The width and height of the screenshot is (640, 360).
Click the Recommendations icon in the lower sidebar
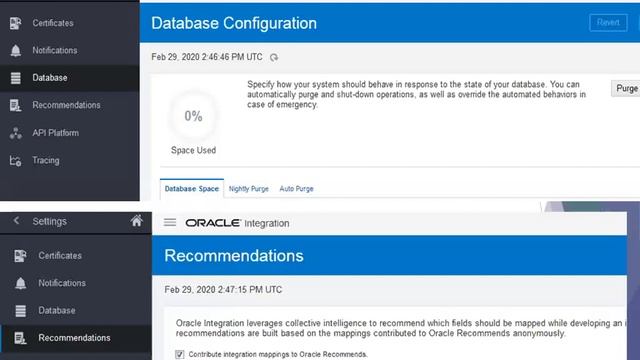[x=20, y=338]
